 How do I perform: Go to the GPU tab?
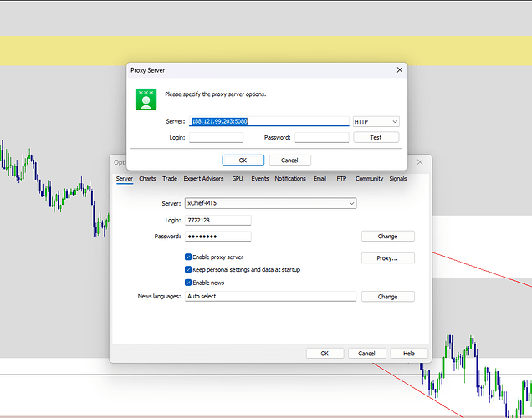point(238,179)
